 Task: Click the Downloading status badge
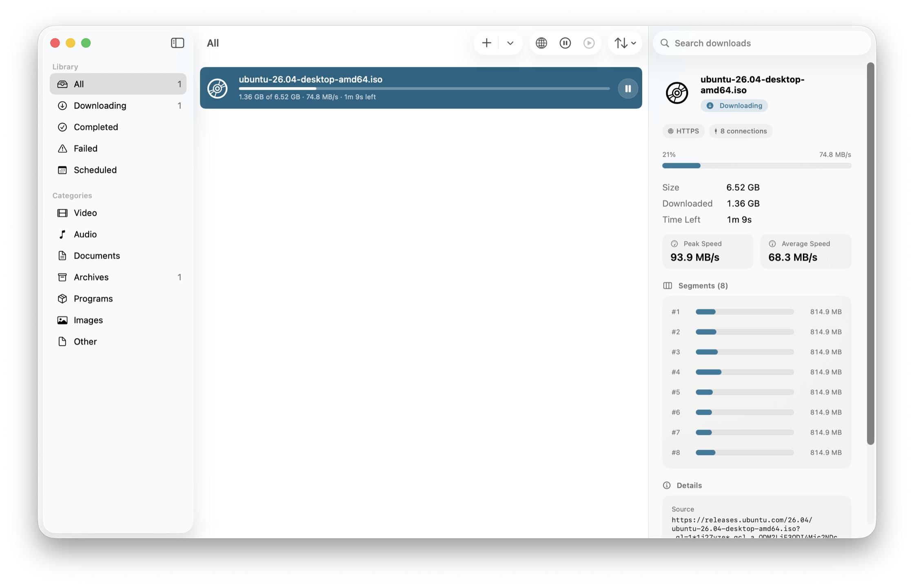734,106
